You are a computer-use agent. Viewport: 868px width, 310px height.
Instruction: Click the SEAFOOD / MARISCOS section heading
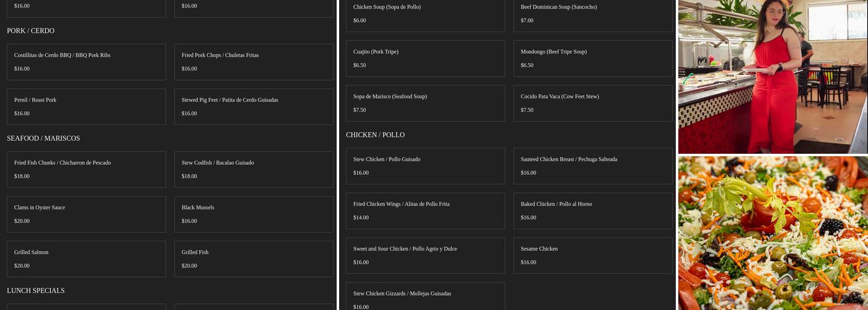point(43,138)
